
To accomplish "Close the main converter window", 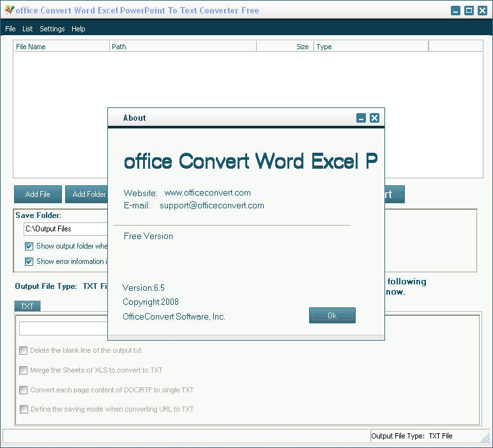I will coord(482,10).
